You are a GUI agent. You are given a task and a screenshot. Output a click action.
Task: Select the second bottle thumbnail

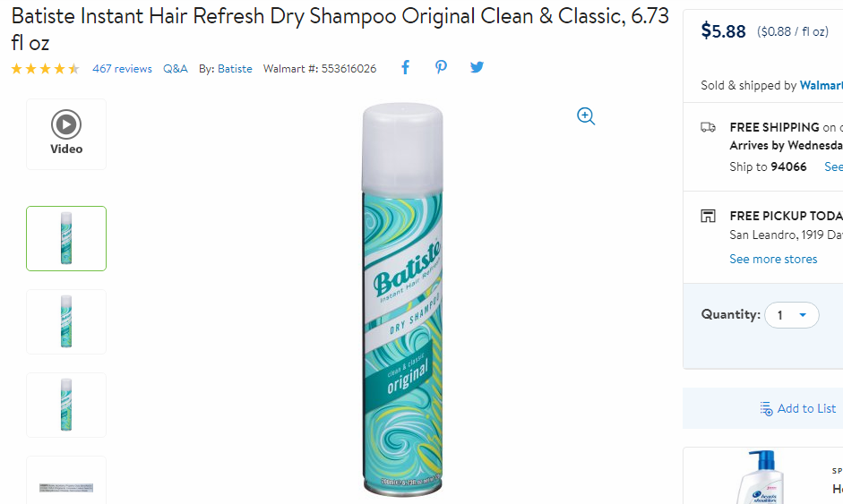pyautogui.click(x=66, y=322)
